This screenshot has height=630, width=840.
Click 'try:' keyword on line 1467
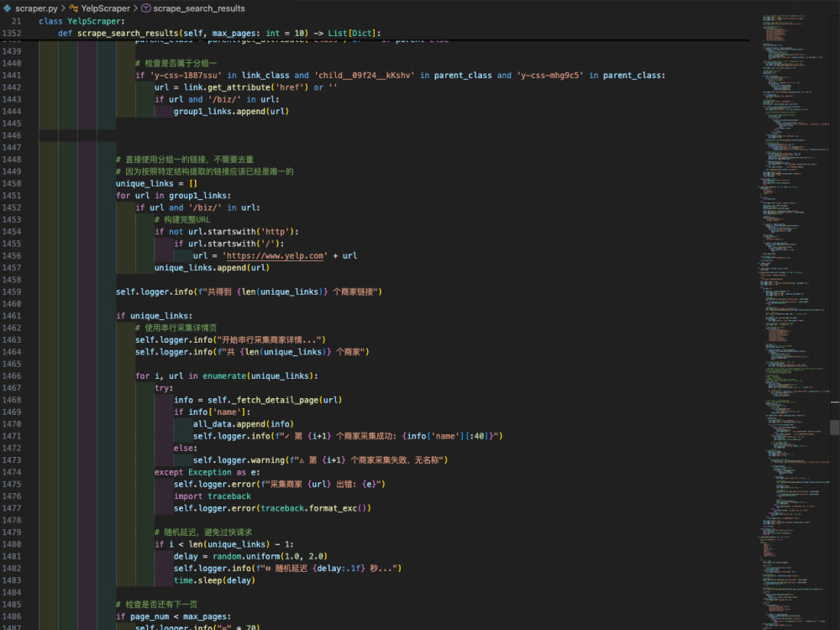click(x=164, y=388)
